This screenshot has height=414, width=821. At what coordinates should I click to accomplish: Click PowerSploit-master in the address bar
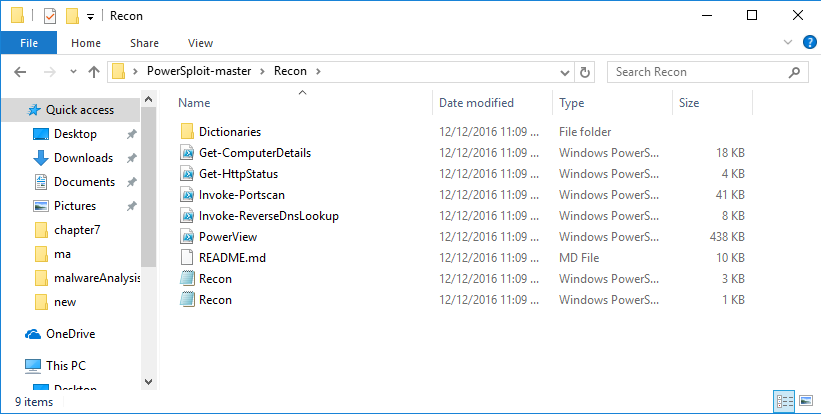(199, 71)
